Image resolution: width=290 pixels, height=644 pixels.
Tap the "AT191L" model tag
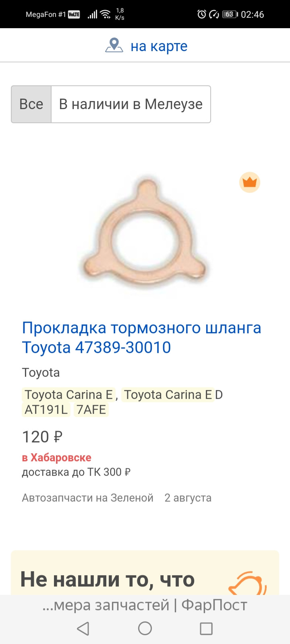(x=46, y=410)
